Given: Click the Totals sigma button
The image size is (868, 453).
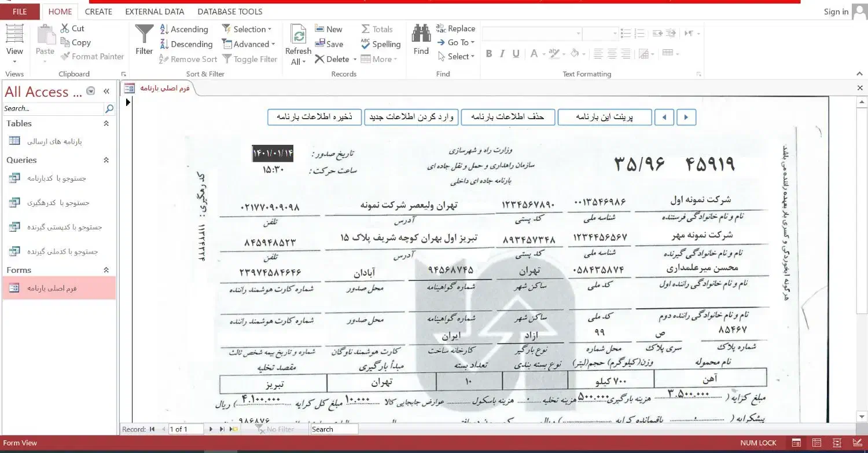Looking at the screenshot, I should [377, 29].
